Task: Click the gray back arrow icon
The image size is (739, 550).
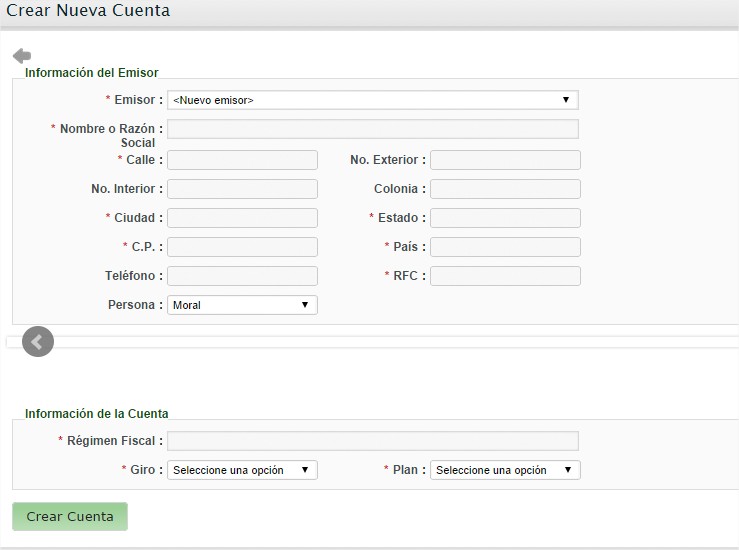Action: tap(22, 56)
